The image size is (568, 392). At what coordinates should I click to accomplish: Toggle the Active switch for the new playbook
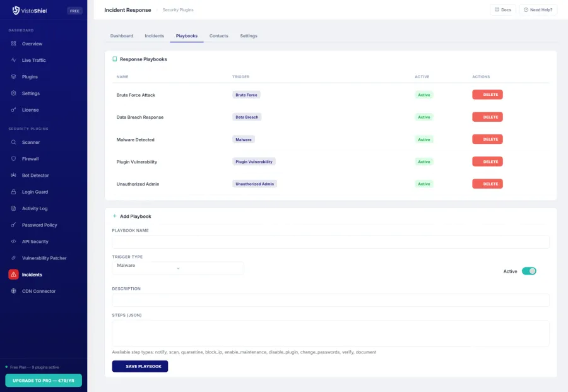(x=529, y=270)
